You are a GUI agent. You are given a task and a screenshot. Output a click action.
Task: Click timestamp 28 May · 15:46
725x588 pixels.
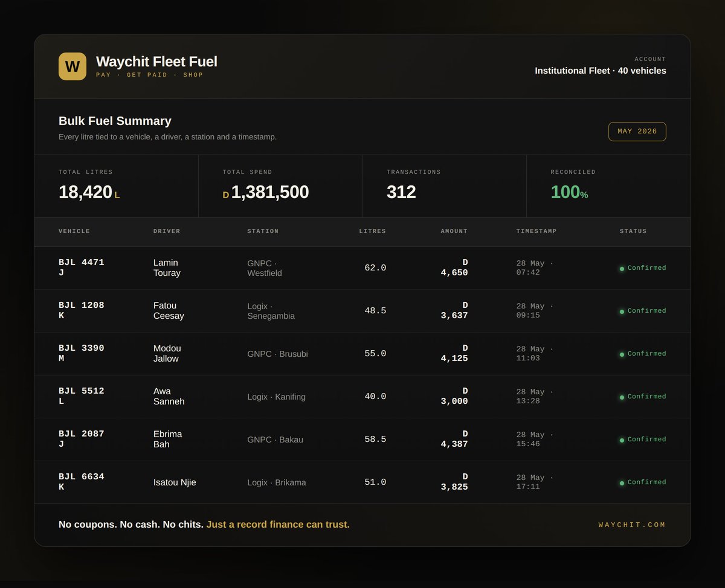click(535, 439)
